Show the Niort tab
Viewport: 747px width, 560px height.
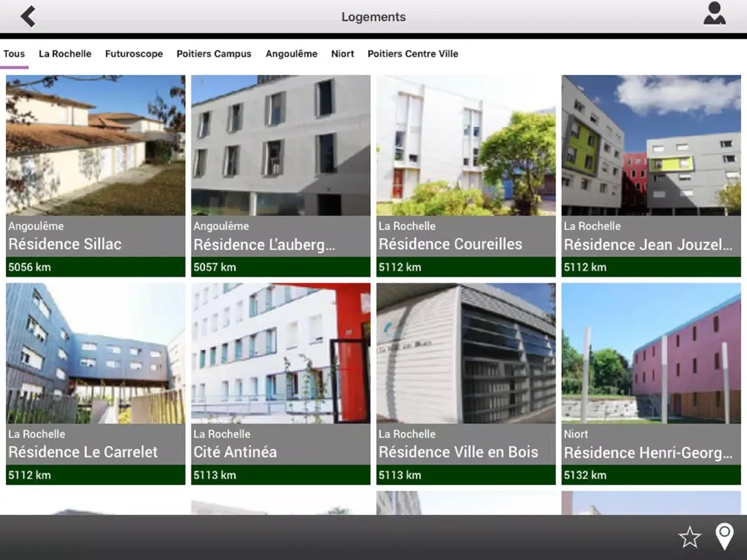tap(343, 54)
